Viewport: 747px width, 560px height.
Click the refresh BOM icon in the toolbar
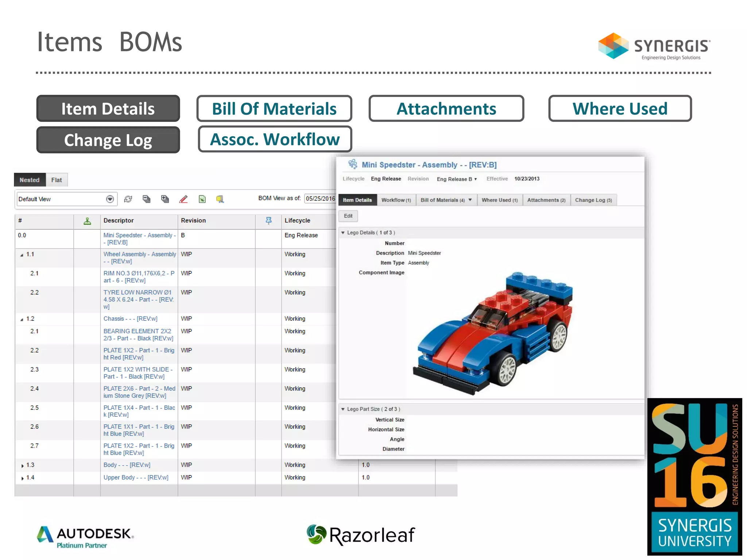(x=128, y=199)
